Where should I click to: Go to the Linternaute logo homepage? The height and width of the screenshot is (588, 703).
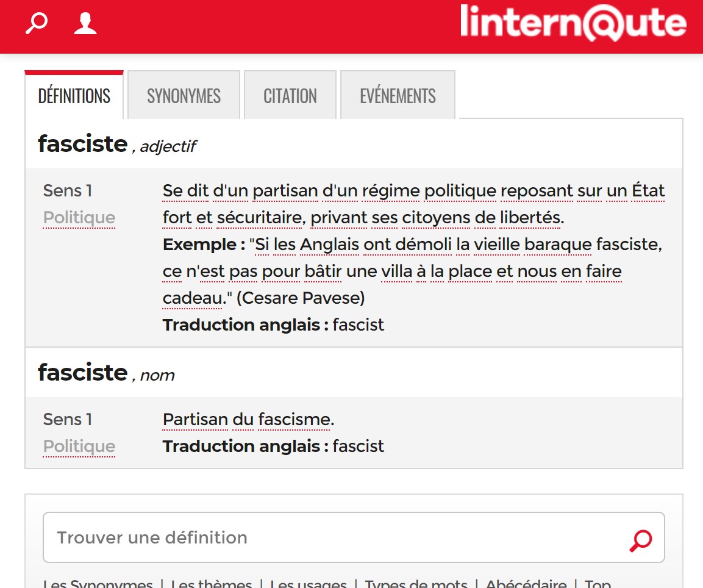(x=573, y=23)
